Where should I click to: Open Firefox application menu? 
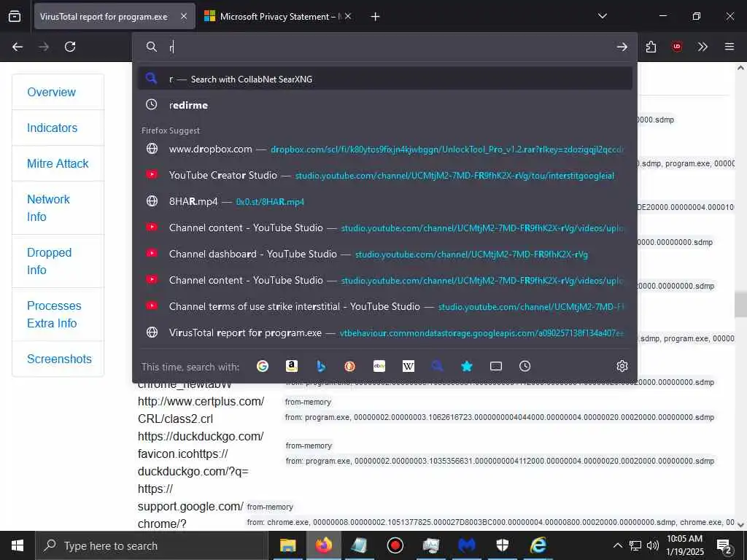tap(729, 47)
